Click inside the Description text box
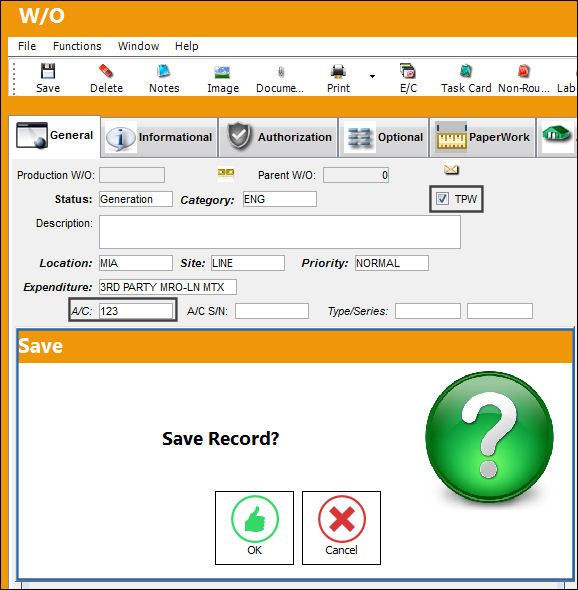 pyautogui.click(x=280, y=232)
